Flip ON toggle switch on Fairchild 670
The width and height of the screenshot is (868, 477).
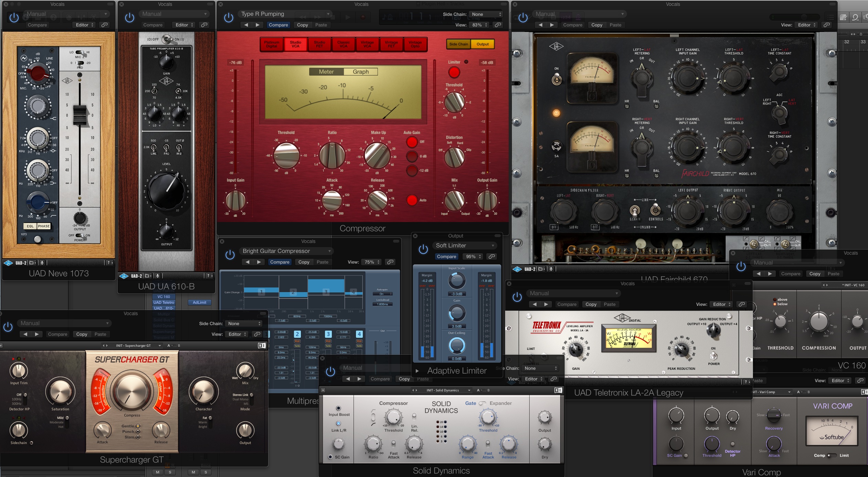click(x=556, y=80)
